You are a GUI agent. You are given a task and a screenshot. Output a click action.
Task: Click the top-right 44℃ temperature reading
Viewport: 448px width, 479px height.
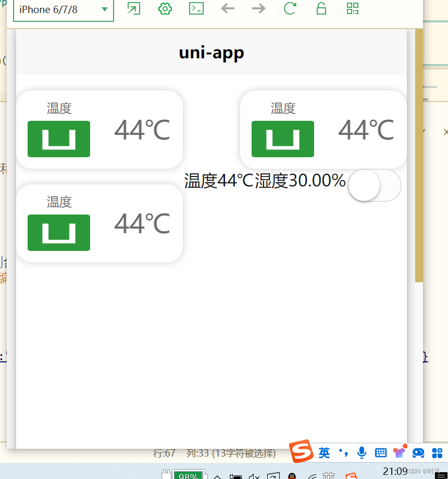pos(366,131)
